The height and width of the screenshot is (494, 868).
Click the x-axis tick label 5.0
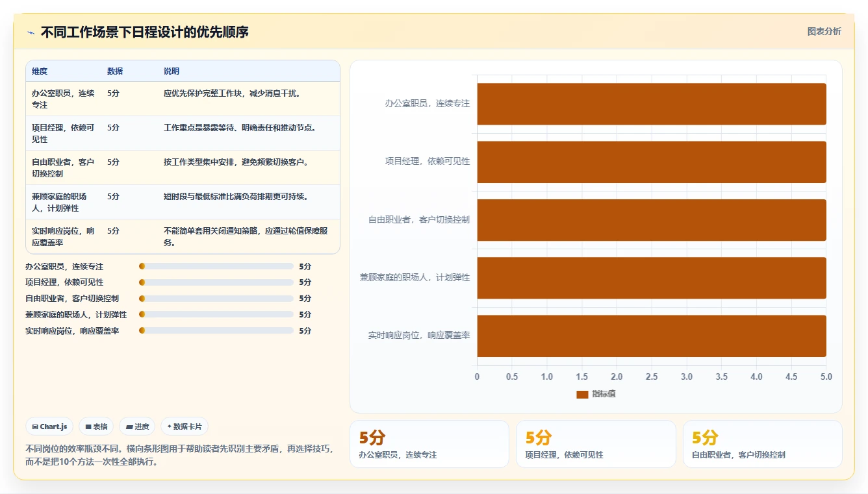click(x=826, y=377)
